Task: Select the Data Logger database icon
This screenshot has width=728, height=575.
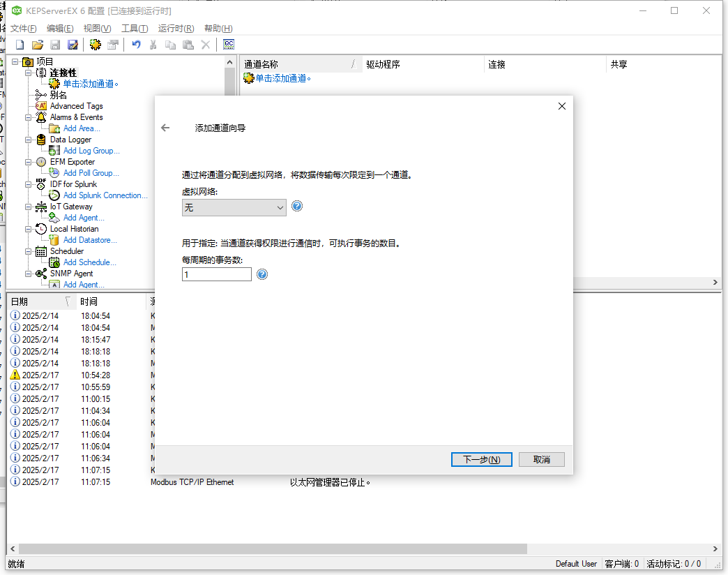Action: click(x=41, y=140)
